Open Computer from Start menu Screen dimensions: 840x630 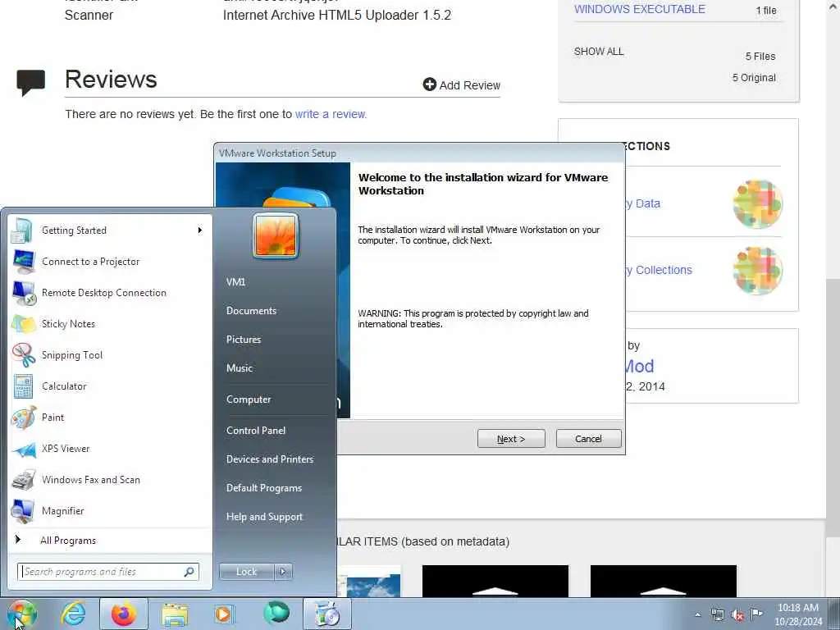click(249, 399)
